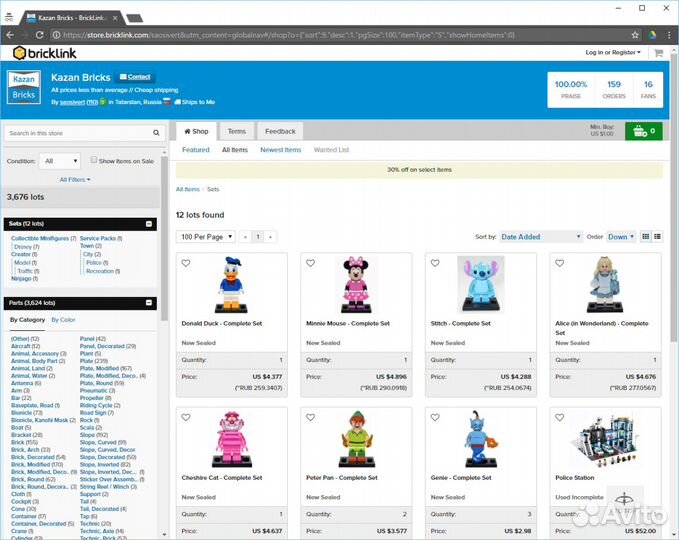This screenshot has width=679, height=540.
Task: Open the Newest Items link
Action: pos(280,150)
